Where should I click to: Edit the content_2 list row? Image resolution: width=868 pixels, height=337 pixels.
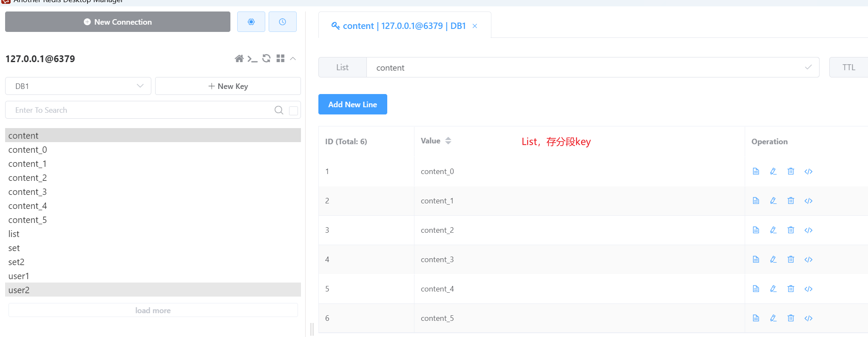click(x=773, y=230)
